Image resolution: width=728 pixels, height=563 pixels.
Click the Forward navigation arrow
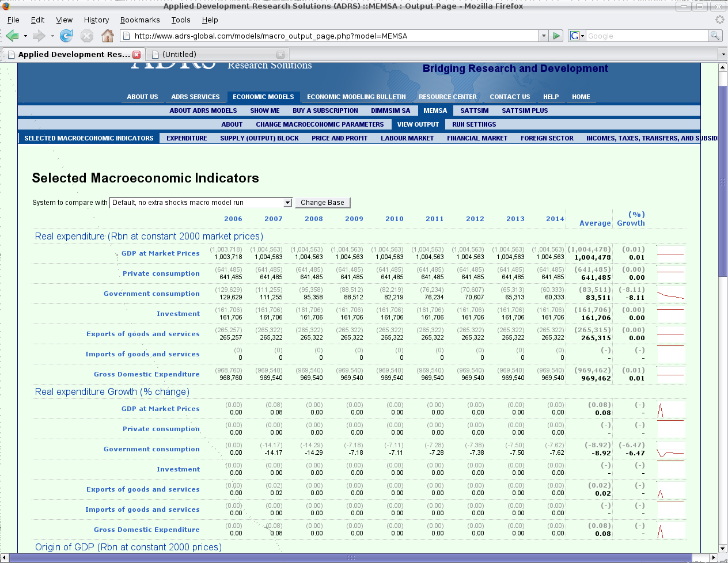click(x=39, y=36)
